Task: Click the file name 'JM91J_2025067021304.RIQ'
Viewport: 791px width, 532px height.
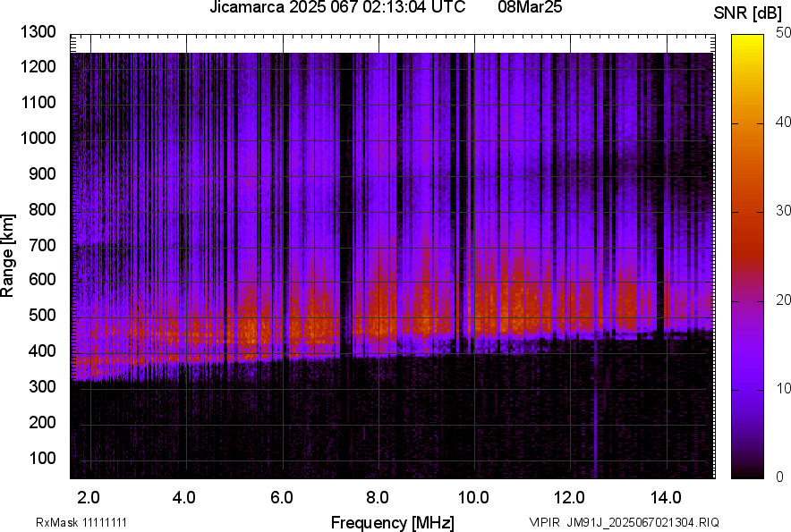Action: [642, 522]
